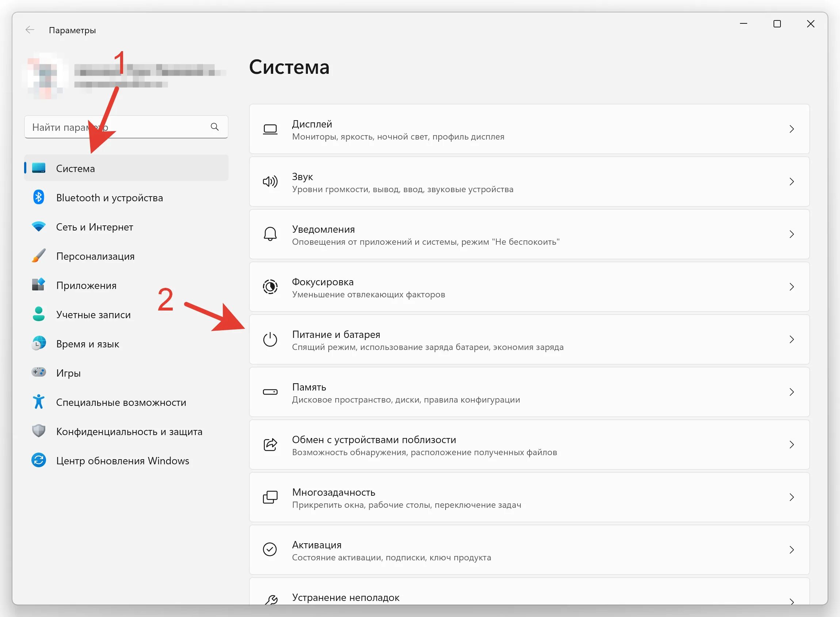Screen dimensions: 840x617
Task: Open the Многозадачность chevron arrow
Action: click(x=791, y=498)
